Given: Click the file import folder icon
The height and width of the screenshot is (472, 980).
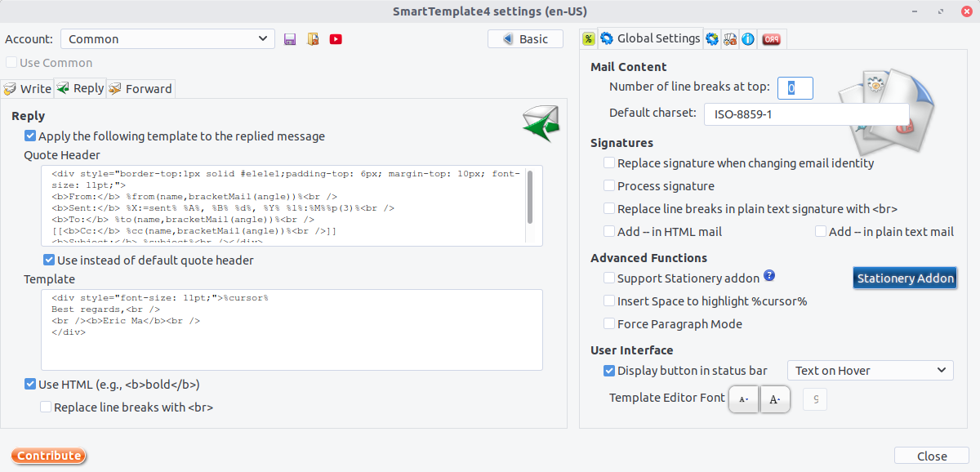Looking at the screenshot, I should click(313, 38).
